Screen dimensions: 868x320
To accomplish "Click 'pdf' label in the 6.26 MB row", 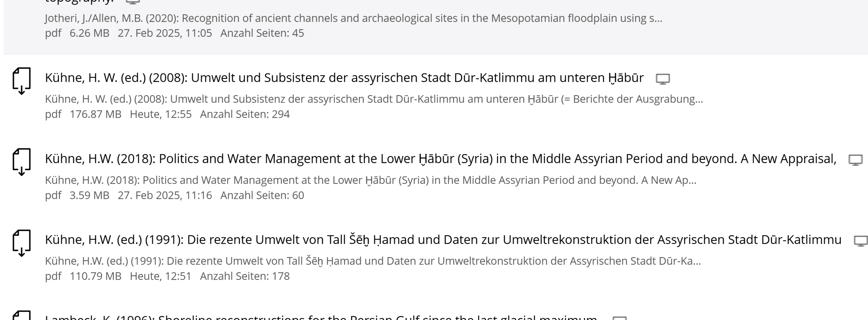I will (53, 34).
